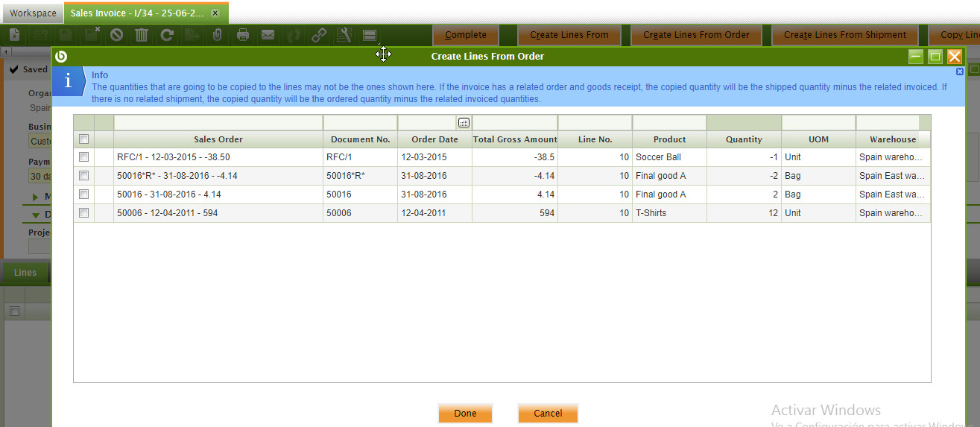The width and height of the screenshot is (980, 427).
Task: Open the Lines tab in the background window
Action: click(25, 273)
